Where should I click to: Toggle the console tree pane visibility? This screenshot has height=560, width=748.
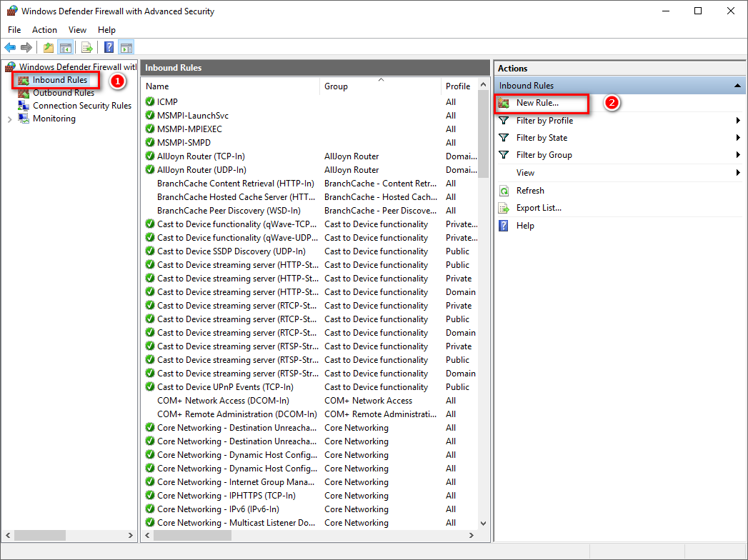point(65,47)
